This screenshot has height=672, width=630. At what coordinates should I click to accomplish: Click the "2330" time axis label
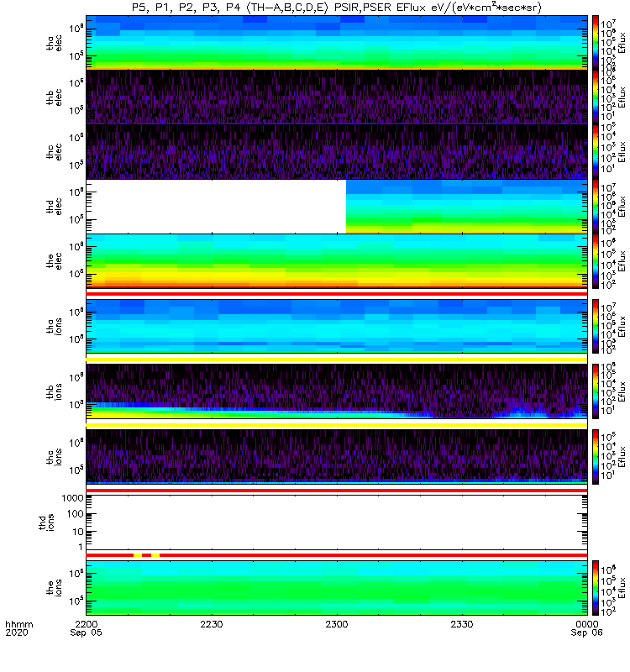click(461, 624)
